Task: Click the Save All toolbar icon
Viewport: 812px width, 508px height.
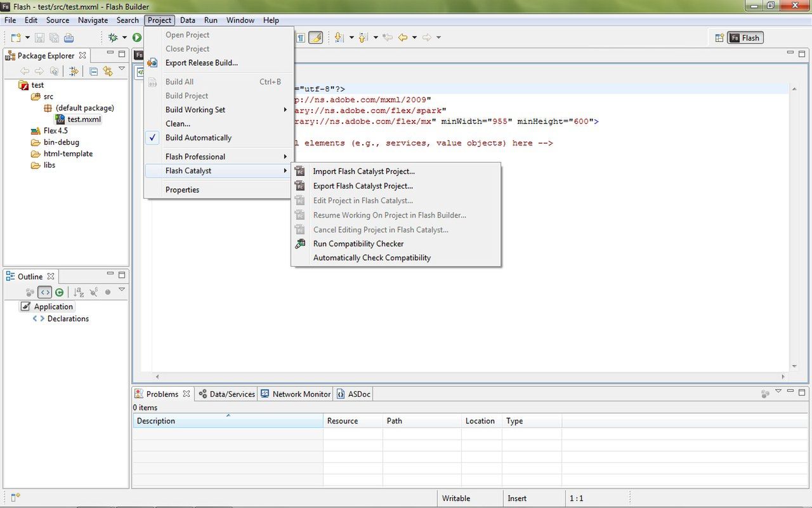Action: click(54, 37)
